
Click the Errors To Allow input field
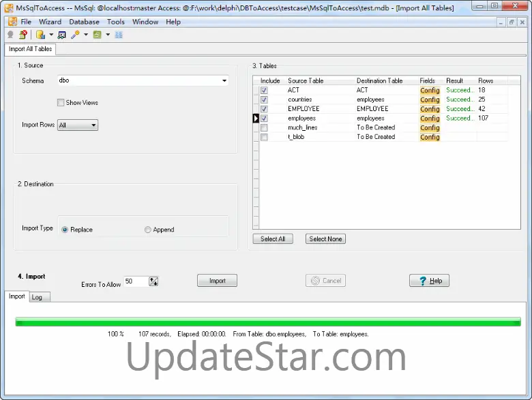pos(136,281)
